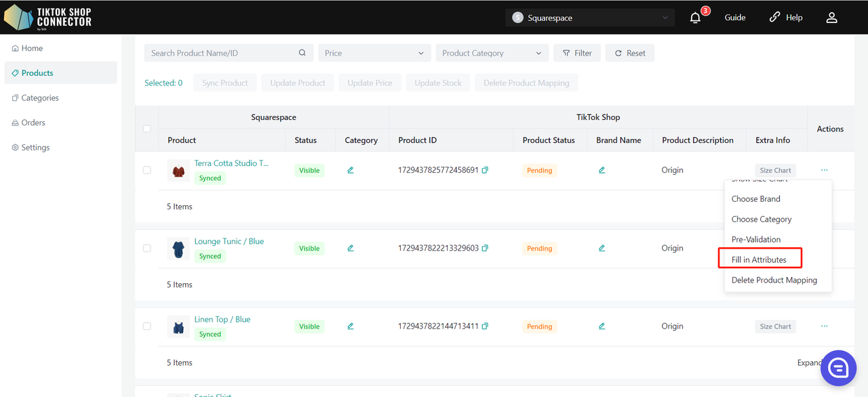Check the Linen Top / Blue row checkbox
868x397 pixels.
click(146, 326)
